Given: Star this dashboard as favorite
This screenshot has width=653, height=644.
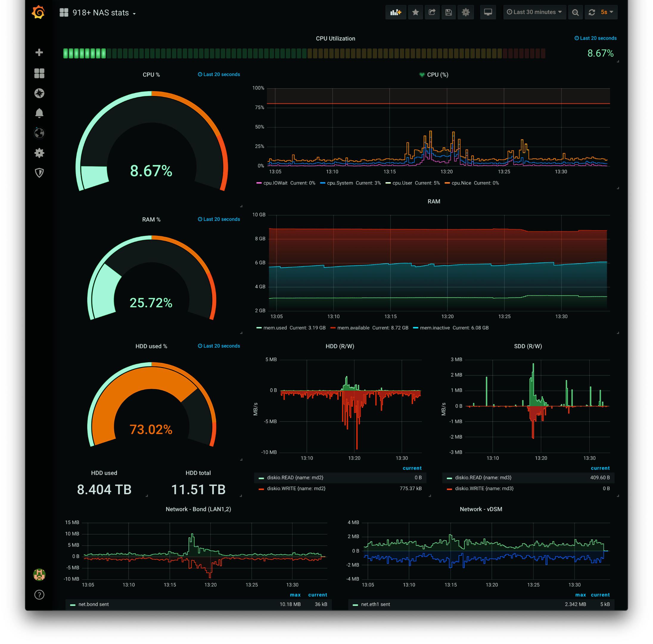Looking at the screenshot, I should point(415,13).
